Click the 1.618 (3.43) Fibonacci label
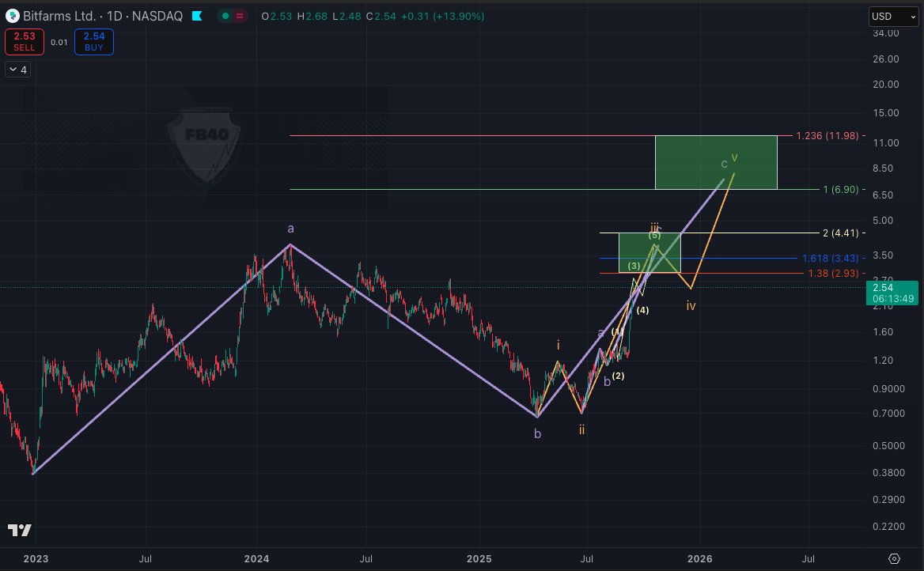Viewport: 924px width, 571px height. point(831,258)
